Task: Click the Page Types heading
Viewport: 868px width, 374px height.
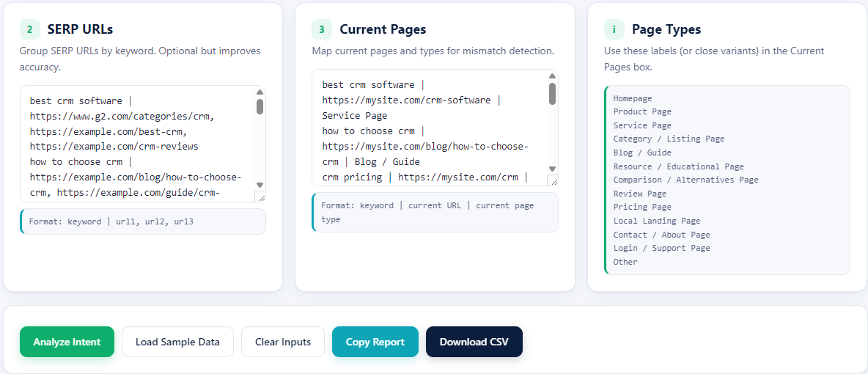Action: click(666, 29)
